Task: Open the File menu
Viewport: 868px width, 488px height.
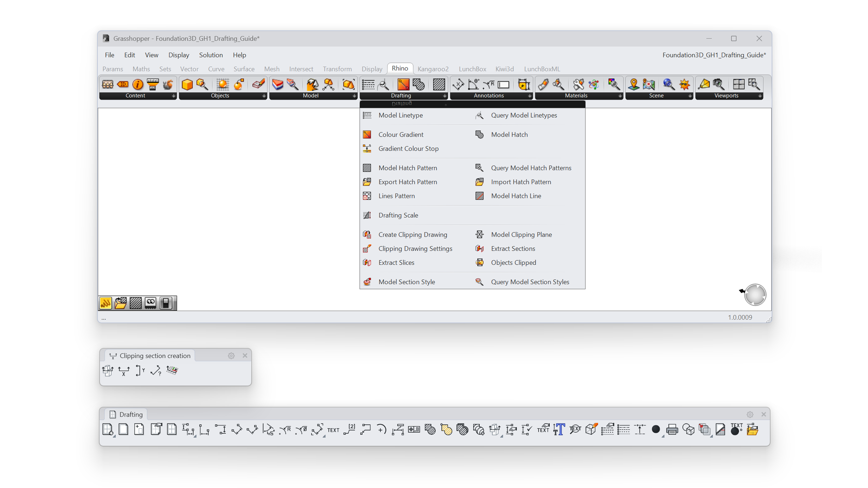Action: click(109, 55)
